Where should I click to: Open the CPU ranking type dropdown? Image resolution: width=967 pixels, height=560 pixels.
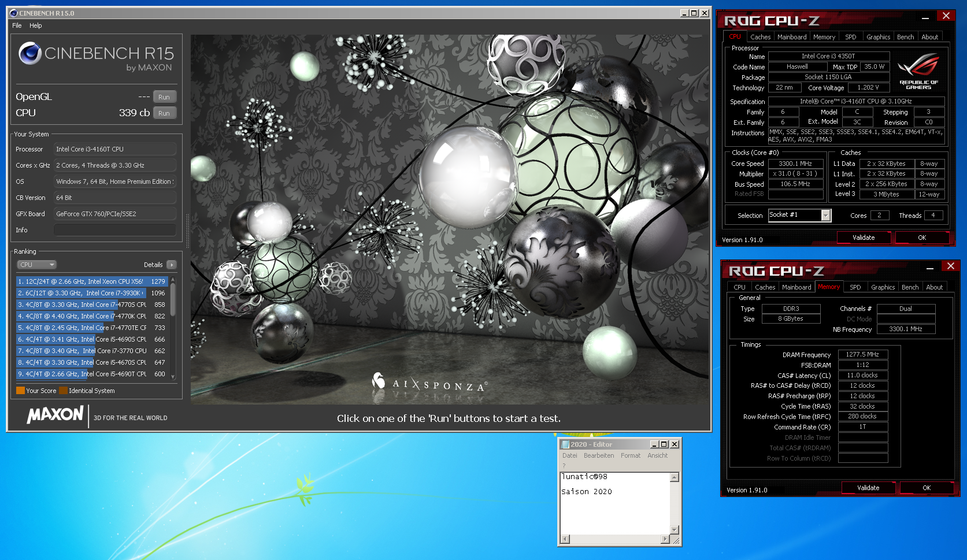pyautogui.click(x=36, y=265)
